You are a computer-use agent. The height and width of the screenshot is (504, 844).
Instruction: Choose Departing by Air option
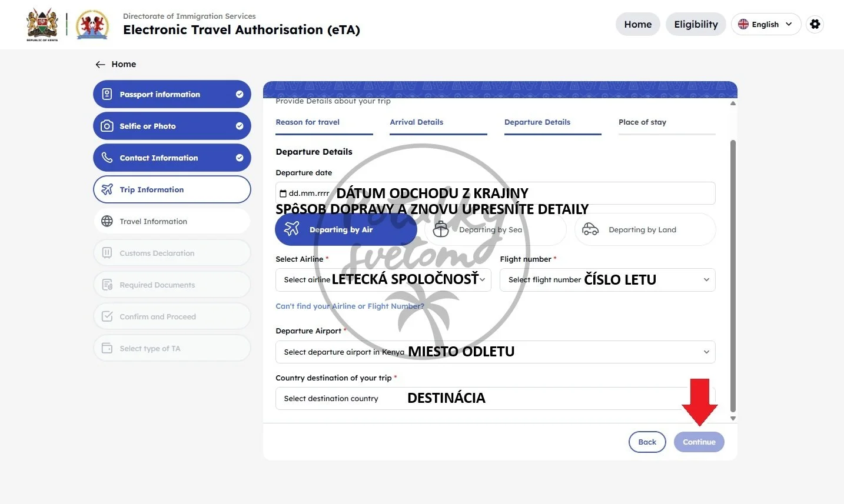[x=346, y=229]
